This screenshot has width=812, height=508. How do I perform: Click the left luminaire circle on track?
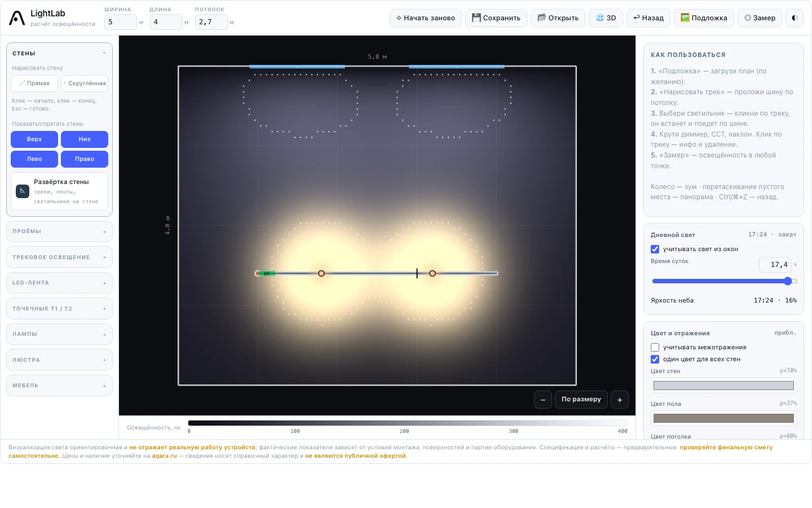321,273
